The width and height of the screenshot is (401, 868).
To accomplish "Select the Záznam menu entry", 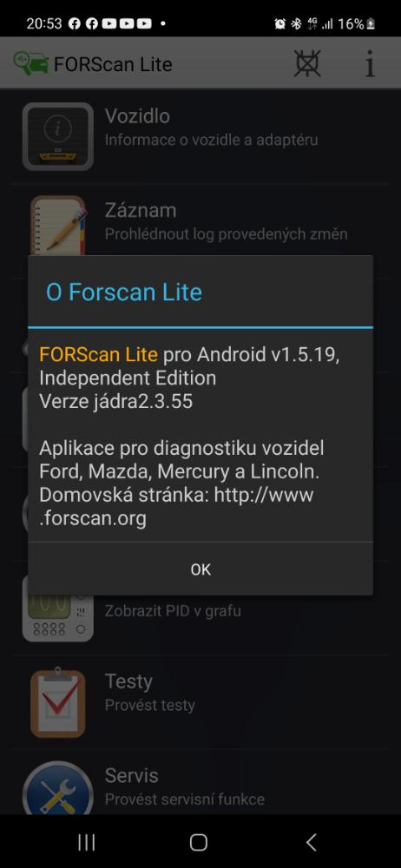I will click(x=200, y=220).
